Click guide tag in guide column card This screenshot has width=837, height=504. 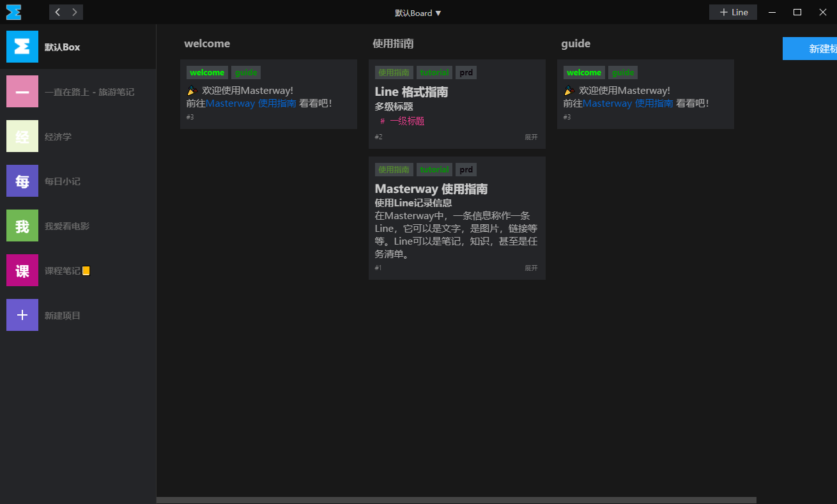[623, 73]
